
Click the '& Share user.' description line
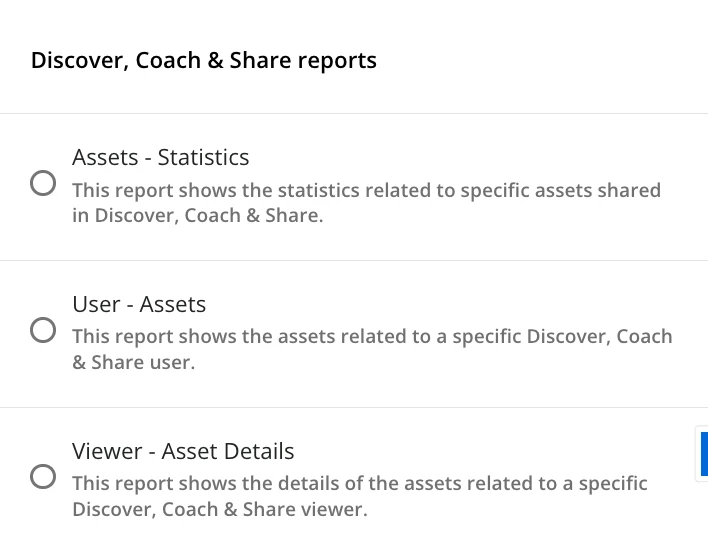tap(133, 363)
